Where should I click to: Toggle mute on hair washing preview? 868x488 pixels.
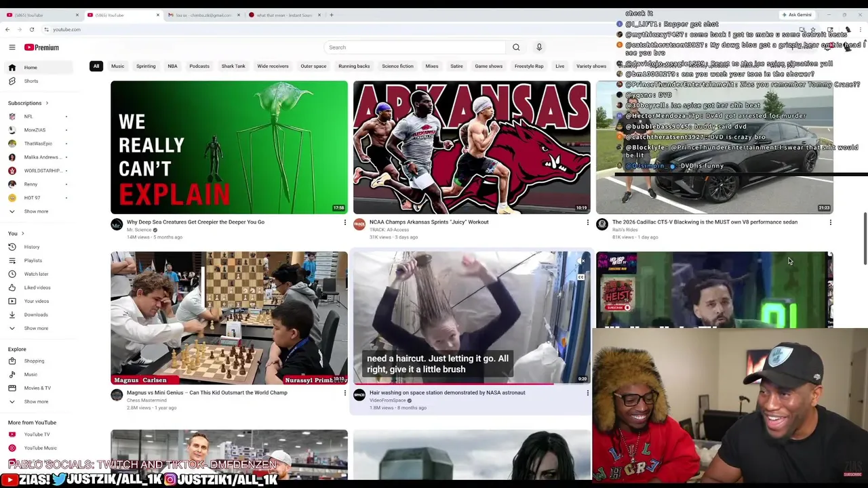581,261
